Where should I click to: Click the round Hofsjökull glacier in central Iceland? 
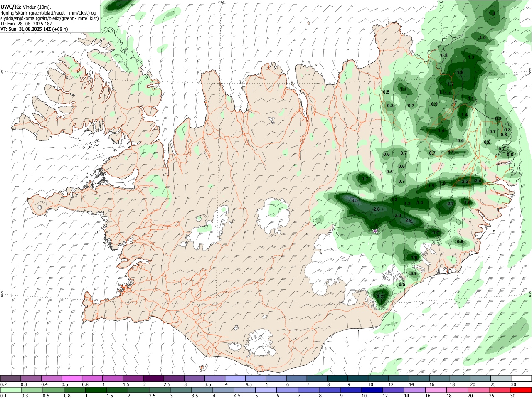coord(273,215)
